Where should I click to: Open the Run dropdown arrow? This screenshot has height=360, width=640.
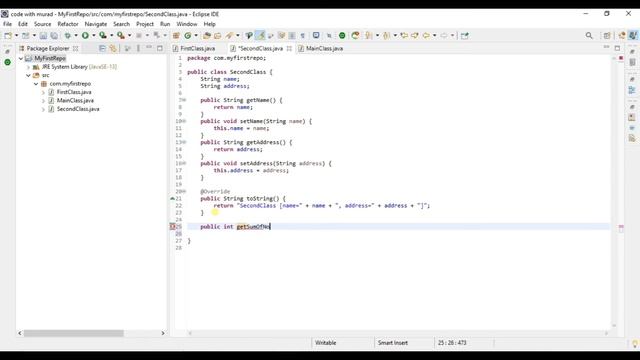pos(93,36)
